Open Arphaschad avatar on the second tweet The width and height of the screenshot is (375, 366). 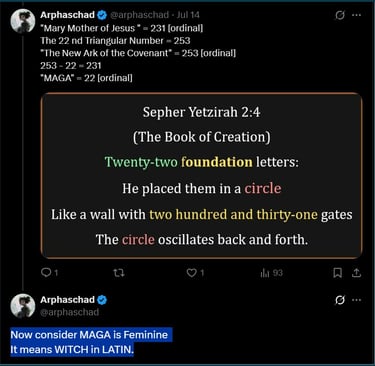(23, 306)
